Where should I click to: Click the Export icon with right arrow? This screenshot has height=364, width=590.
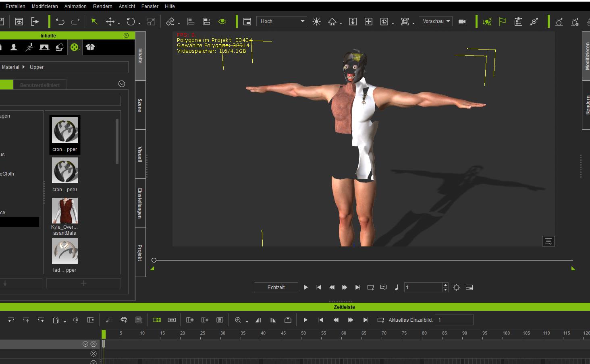35,21
